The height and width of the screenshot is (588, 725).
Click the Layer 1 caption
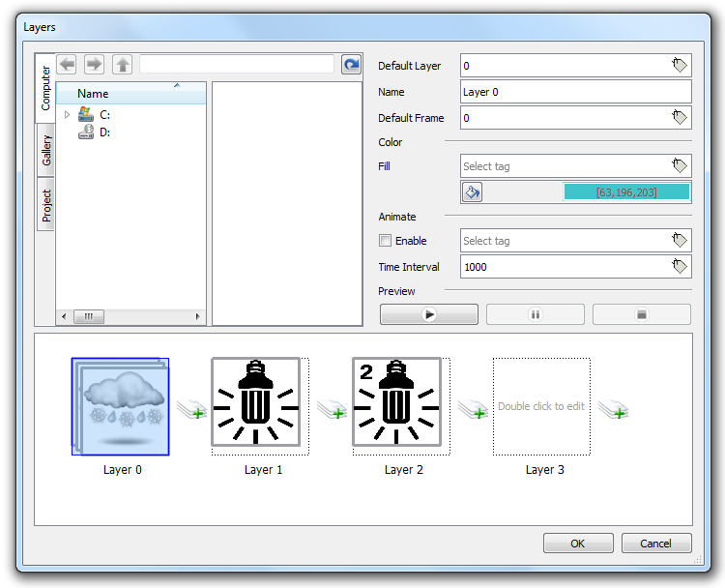click(x=263, y=470)
